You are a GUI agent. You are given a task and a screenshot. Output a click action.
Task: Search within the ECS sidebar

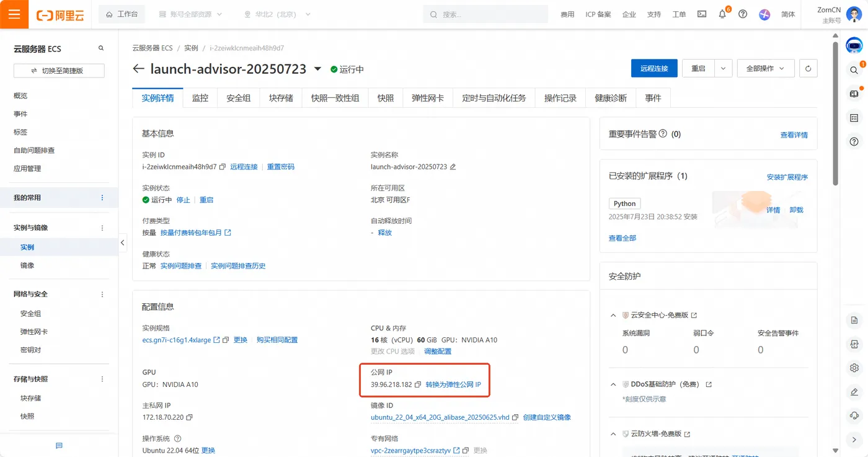101,48
